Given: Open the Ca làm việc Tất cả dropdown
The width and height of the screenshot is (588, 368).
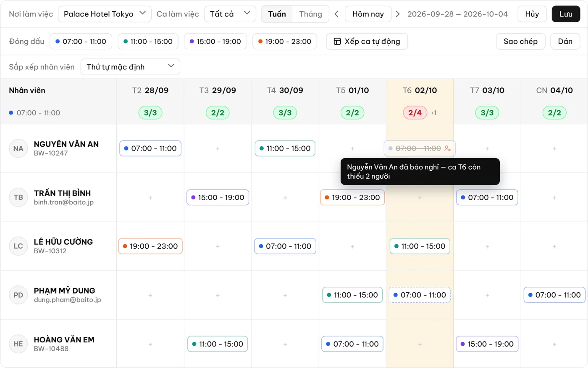Looking at the screenshot, I should [x=230, y=14].
